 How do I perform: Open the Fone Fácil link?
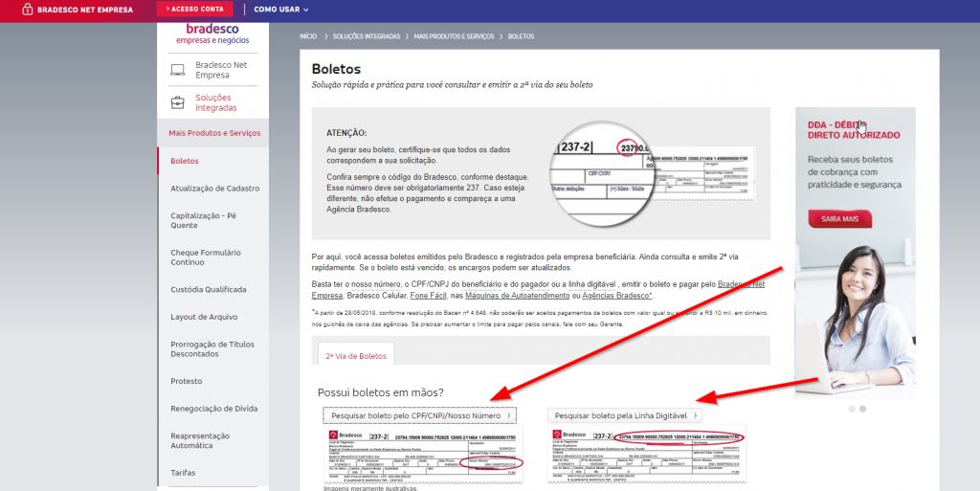(428, 296)
